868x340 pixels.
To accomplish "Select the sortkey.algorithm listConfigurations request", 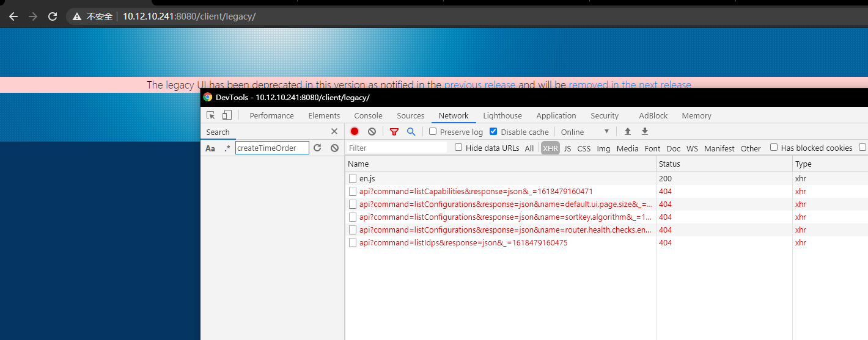I will point(606,217).
